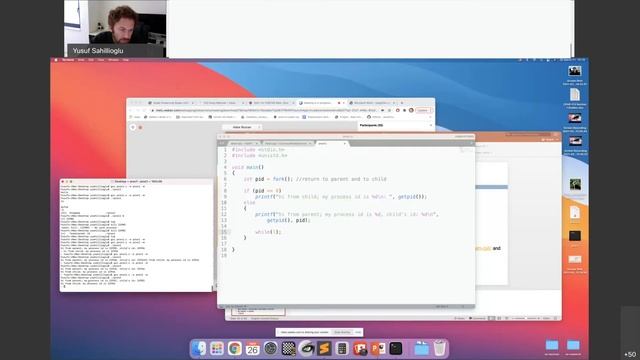
Task: Open the eye-logo app in Dock
Action: (x=307, y=349)
